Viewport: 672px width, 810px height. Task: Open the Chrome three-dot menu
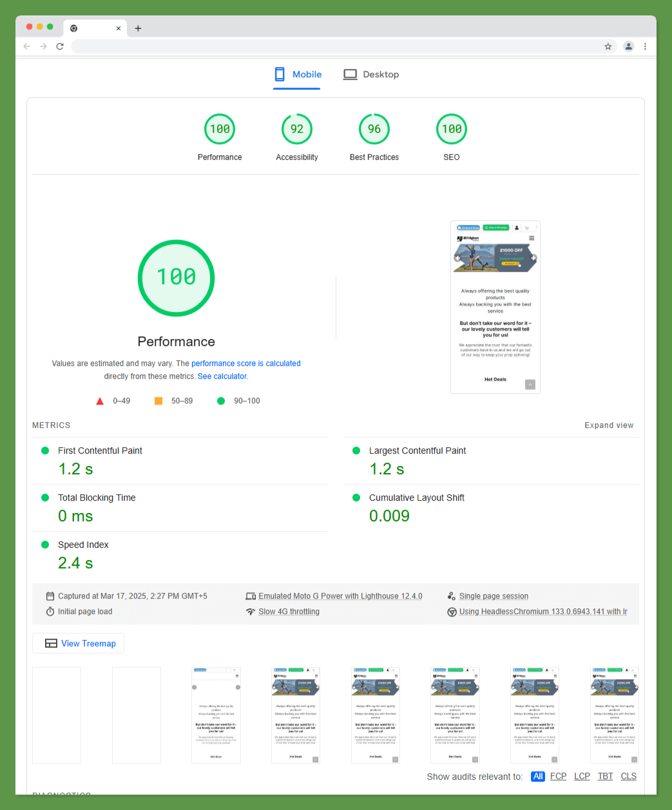[645, 46]
